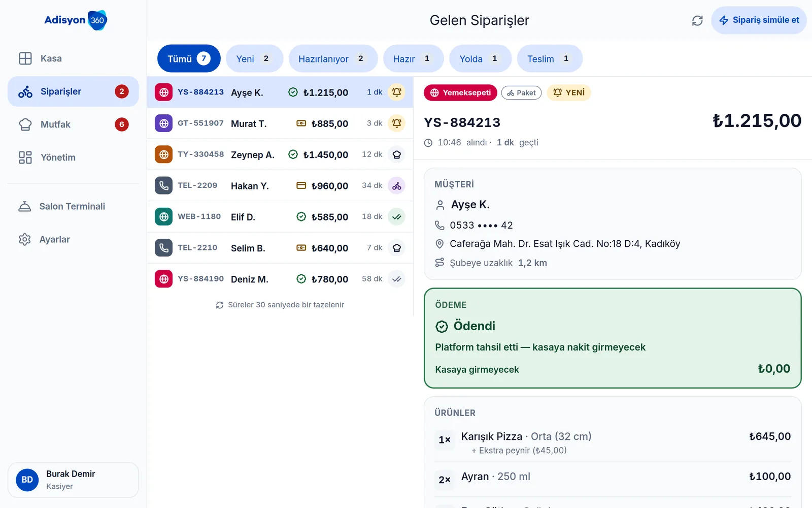Filter orders by Yeni
The height and width of the screenshot is (508, 812).
254,58
